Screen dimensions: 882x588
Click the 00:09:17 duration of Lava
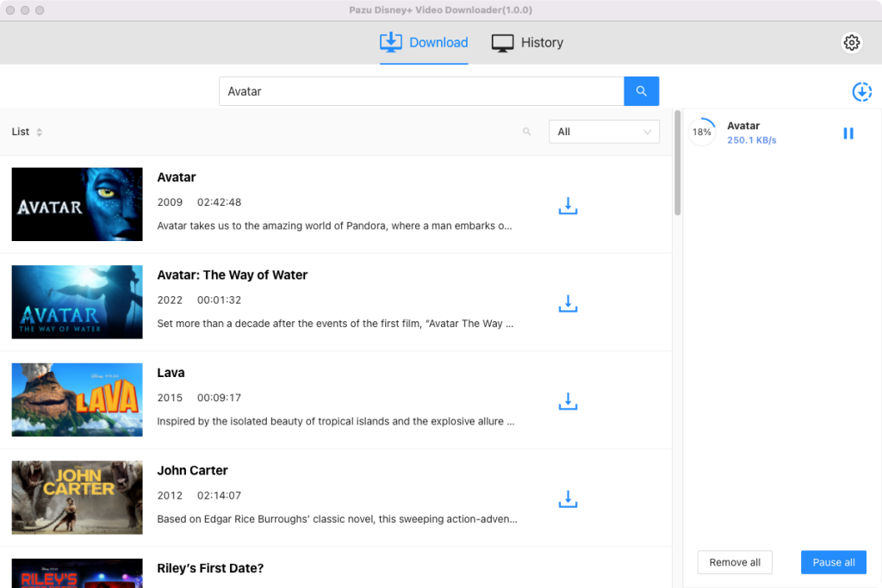pos(220,398)
